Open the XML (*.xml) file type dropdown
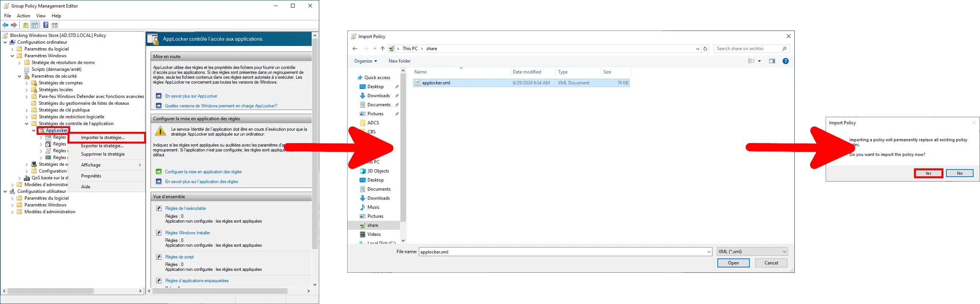This screenshot has height=304, width=980. coord(752,252)
